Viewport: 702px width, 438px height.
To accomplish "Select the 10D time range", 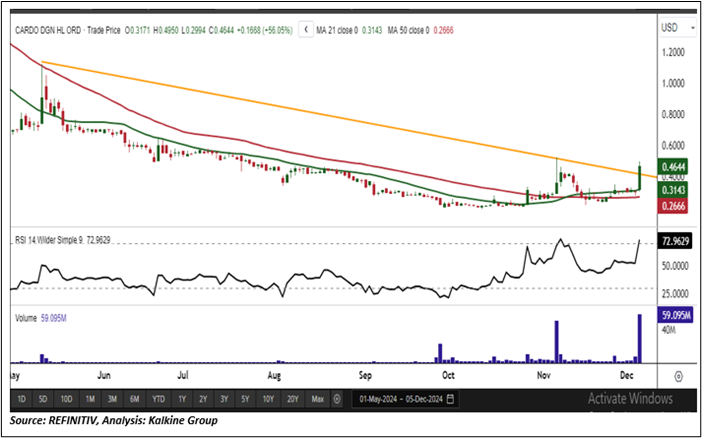I will [x=66, y=399].
